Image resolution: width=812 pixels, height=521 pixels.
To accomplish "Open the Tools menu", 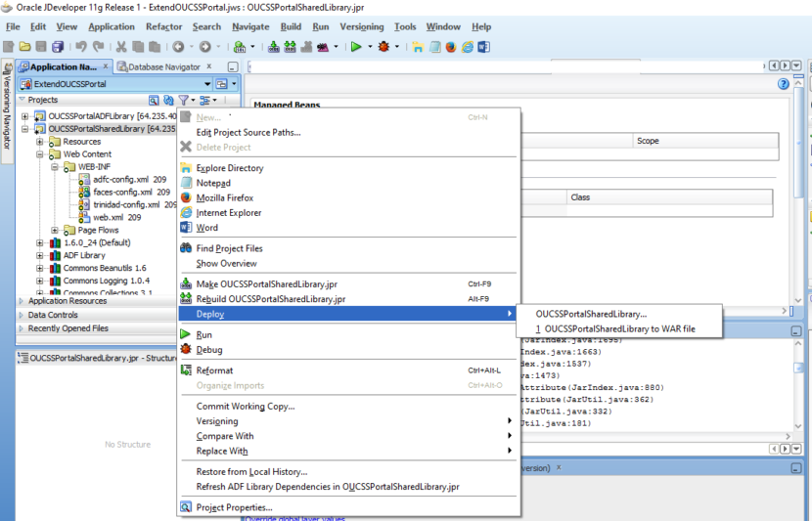I will (405, 27).
